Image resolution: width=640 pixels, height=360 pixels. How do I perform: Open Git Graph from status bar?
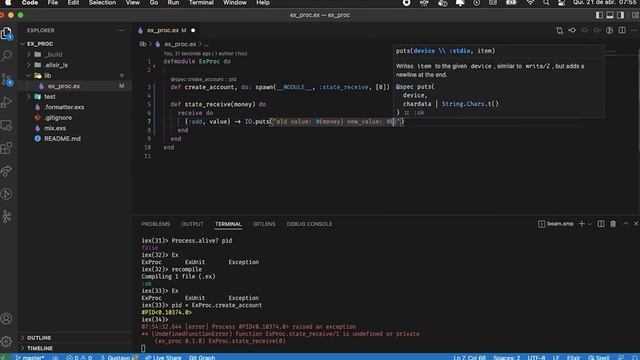coord(202,357)
